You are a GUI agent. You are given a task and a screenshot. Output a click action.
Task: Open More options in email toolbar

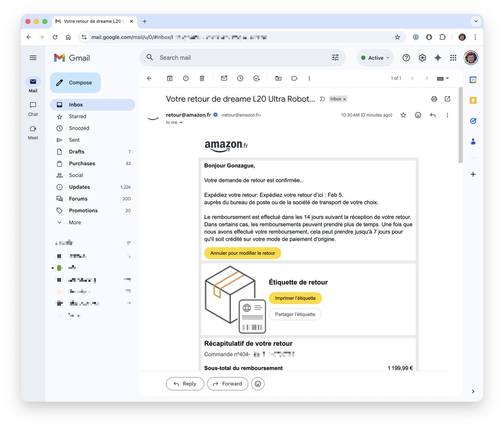[309, 78]
